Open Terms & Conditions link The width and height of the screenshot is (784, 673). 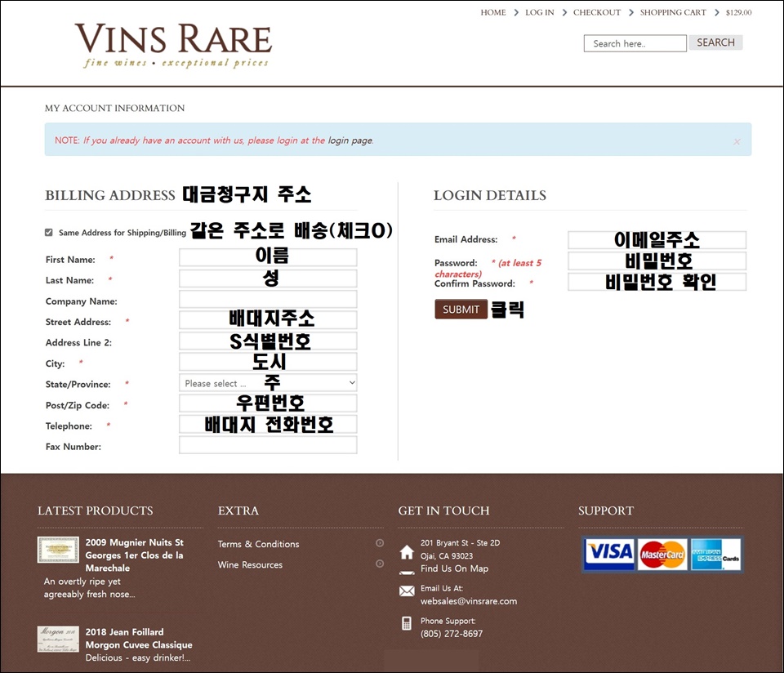pyautogui.click(x=258, y=544)
